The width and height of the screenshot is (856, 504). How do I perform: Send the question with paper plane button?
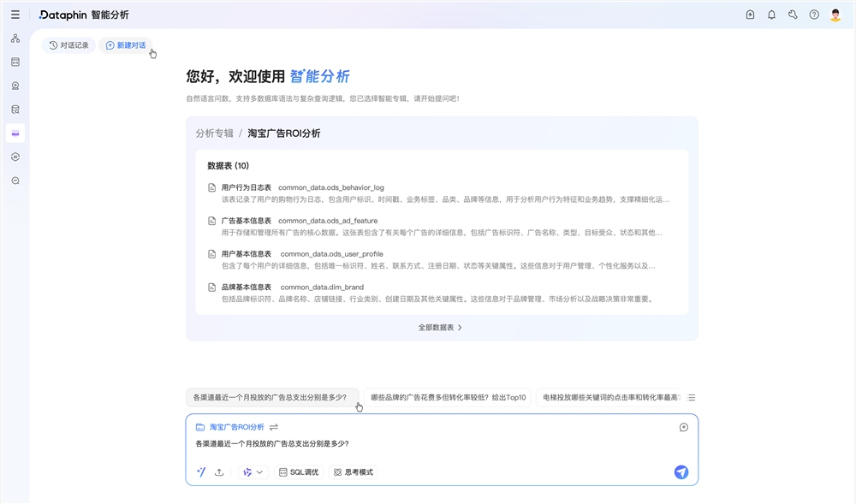coord(681,472)
